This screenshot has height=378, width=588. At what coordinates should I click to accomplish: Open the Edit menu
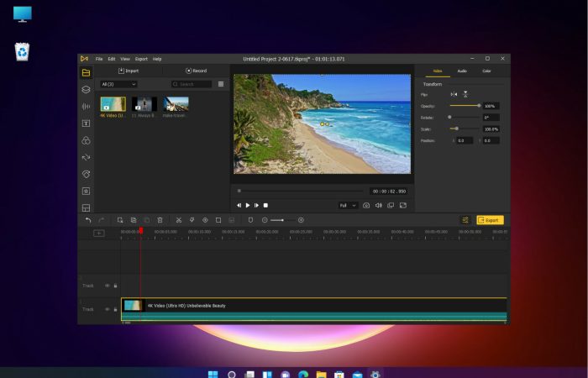click(112, 59)
